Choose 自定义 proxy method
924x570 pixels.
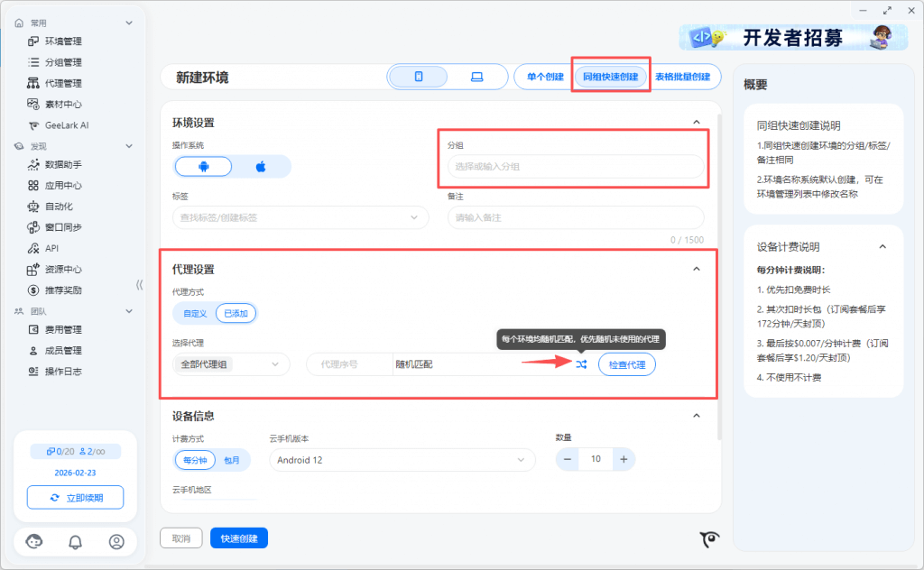click(x=195, y=313)
